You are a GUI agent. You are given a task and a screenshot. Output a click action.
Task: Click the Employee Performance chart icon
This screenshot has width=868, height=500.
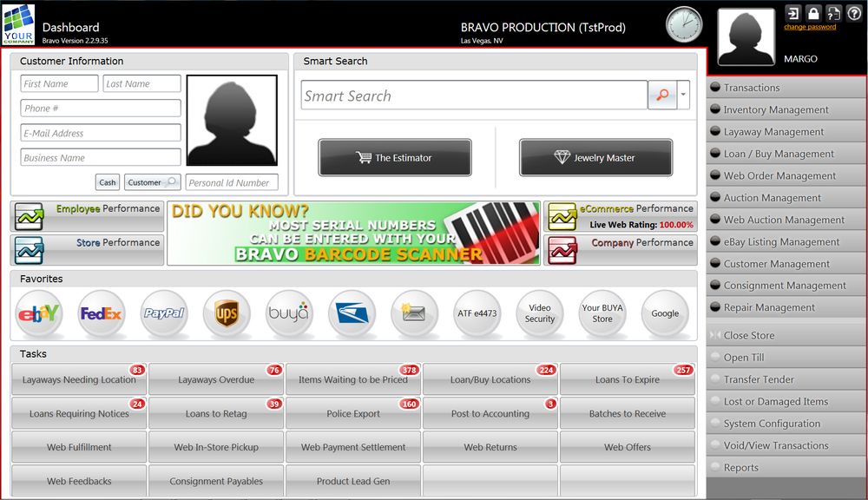tap(29, 214)
